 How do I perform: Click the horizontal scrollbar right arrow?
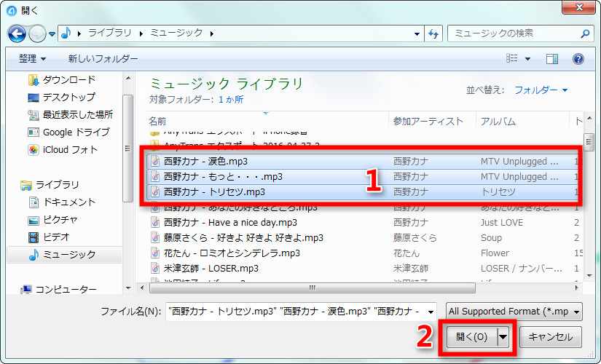(x=576, y=288)
